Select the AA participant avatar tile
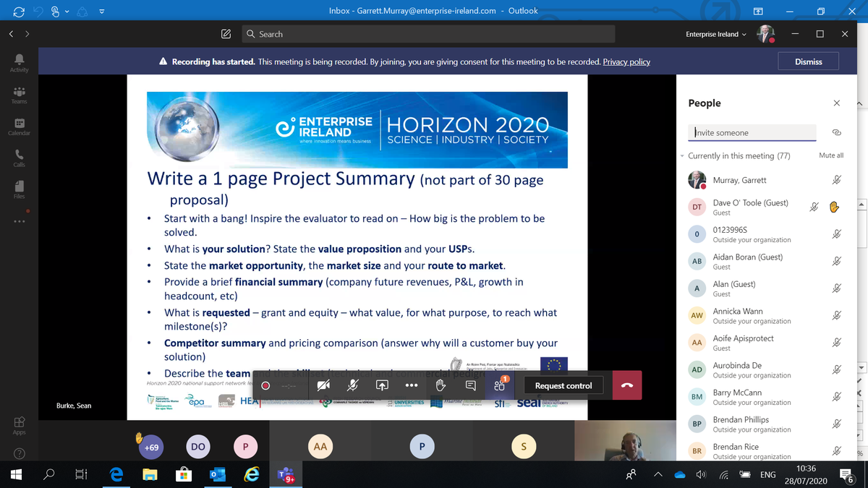The width and height of the screenshot is (868, 488). click(x=320, y=448)
